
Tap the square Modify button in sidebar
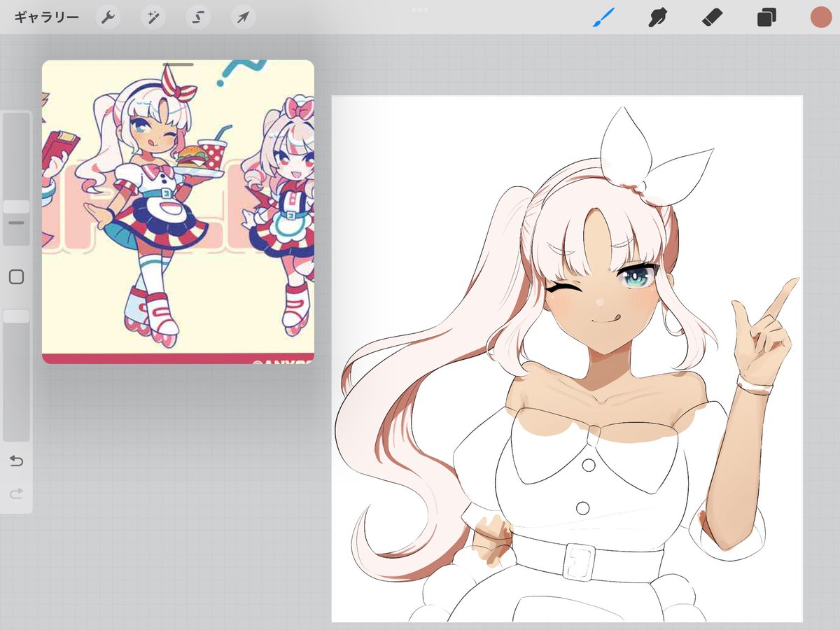(x=16, y=276)
